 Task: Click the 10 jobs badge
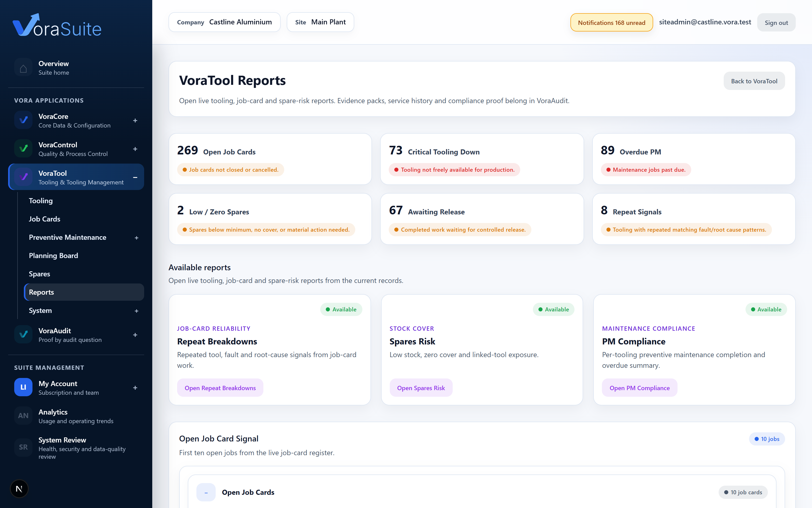[x=767, y=439]
